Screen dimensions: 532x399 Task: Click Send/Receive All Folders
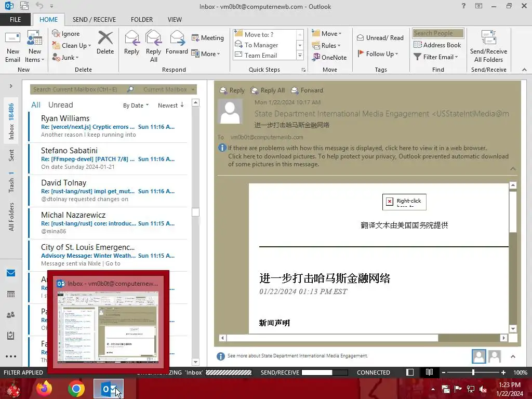tap(488, 47)
